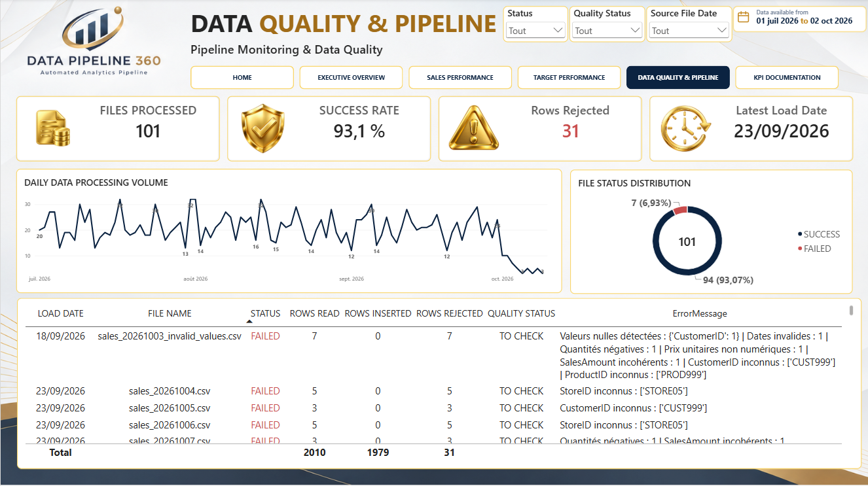Image resolution: width=868 pixels, height=486 pixels.
Task: Go to the HOME page
Action: (x=242, y=77)
